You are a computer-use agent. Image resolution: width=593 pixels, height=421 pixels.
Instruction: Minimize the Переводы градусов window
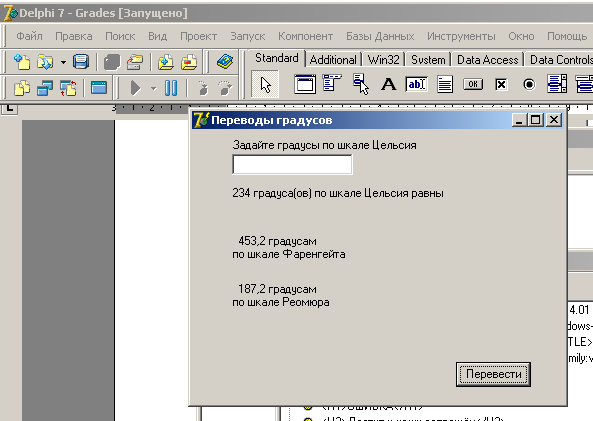pyautogui.click(x=519, y=120)
